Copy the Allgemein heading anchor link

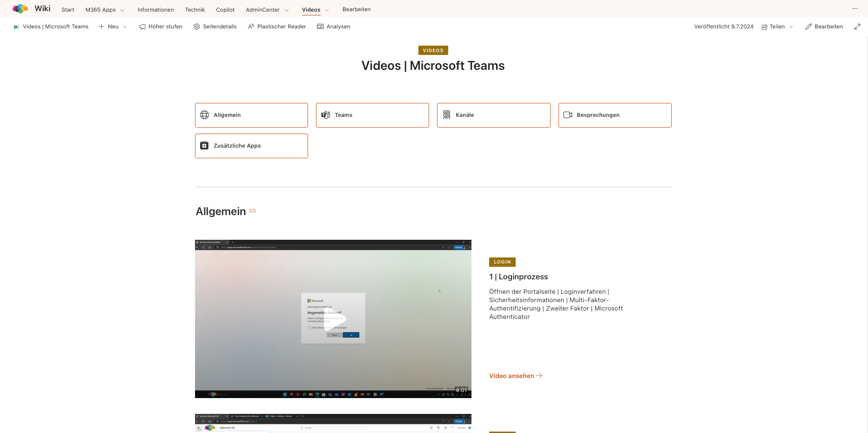click(x=253, y=211)
